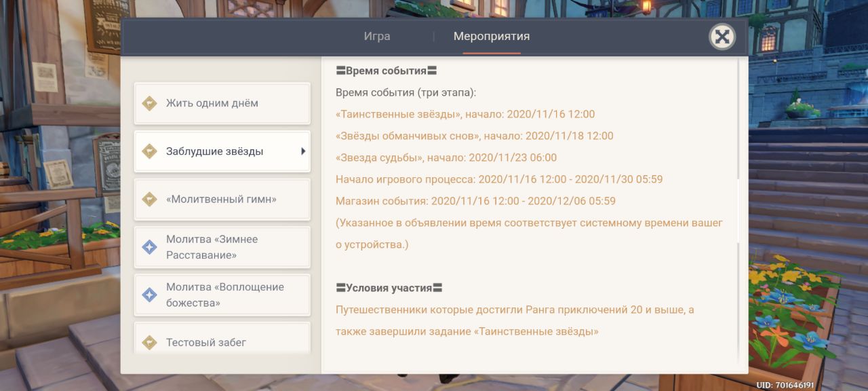Screen dimensions: 868x391
Task: Select the Мероприятия tab
Action: [x=492, y=37]
